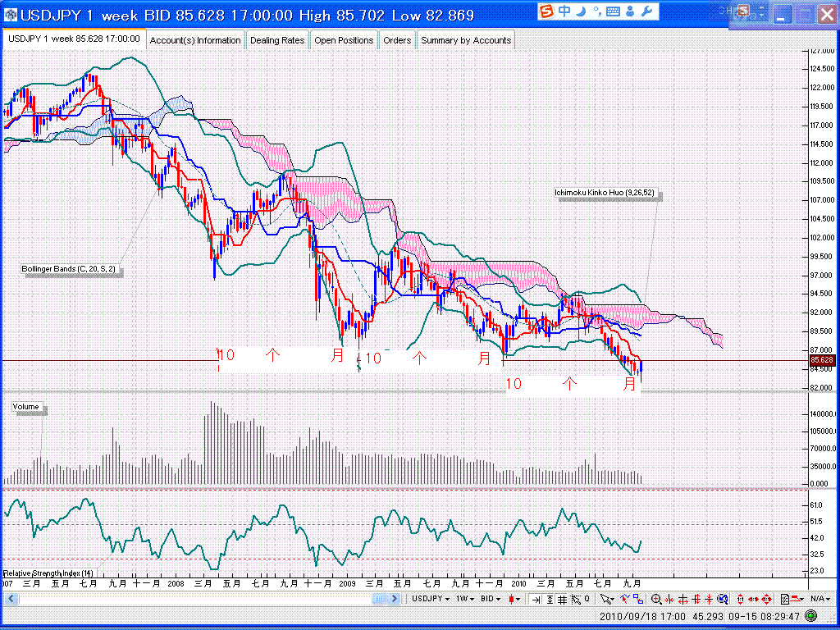Open the USDJPY symbol dropdown
The width and height of the screenshot is (840, 630).
tap(430, 600)
